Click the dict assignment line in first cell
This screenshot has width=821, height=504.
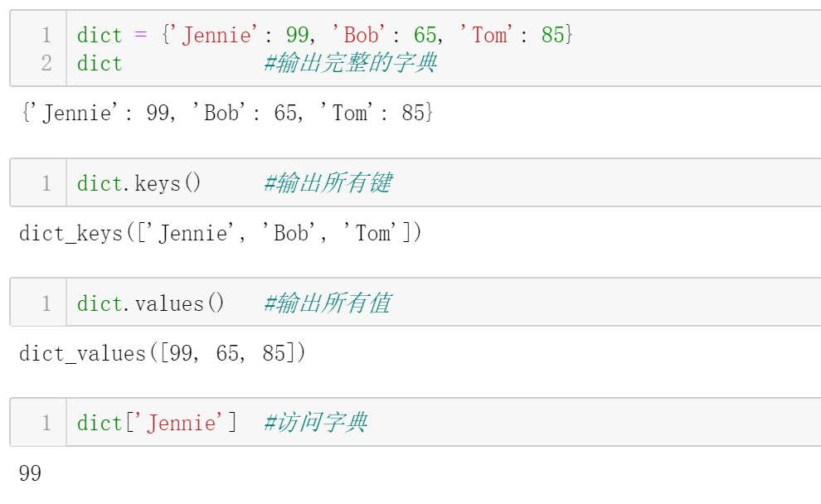point(325,35)
